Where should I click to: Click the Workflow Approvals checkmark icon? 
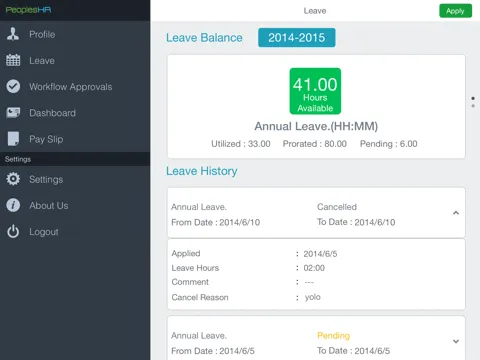tap(13, 86)
